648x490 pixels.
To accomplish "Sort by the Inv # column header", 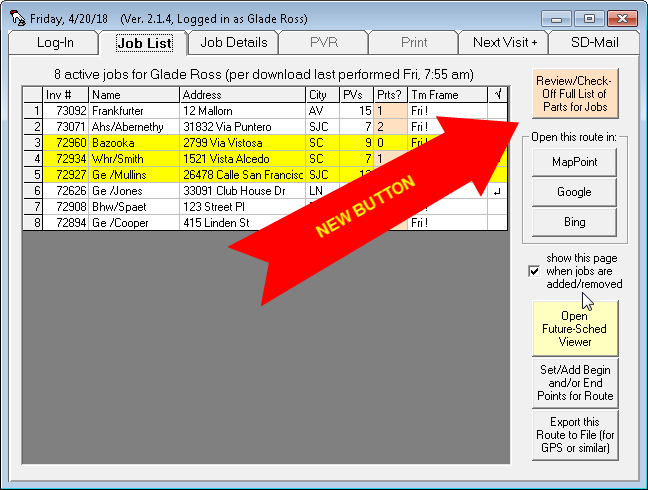I will point(66,95).
